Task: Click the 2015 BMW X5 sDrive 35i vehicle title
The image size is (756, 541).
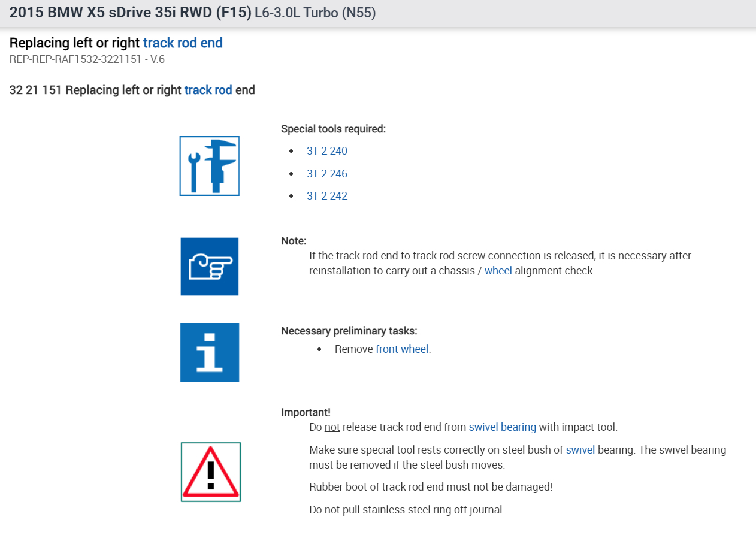Action: click(131, 13)
